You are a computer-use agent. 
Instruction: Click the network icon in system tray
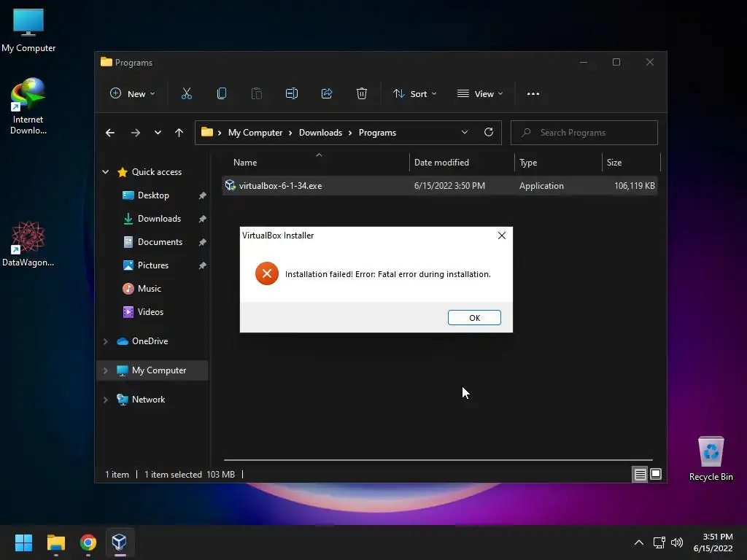click(659, 542)
